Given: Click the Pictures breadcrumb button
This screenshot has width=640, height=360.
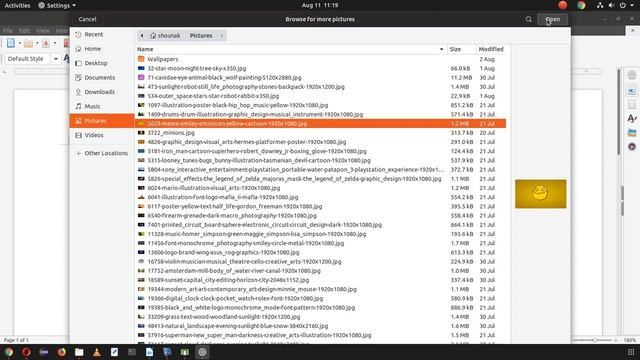Looking at the screenshot, I should pyautogui.click(x=201, y=36).
